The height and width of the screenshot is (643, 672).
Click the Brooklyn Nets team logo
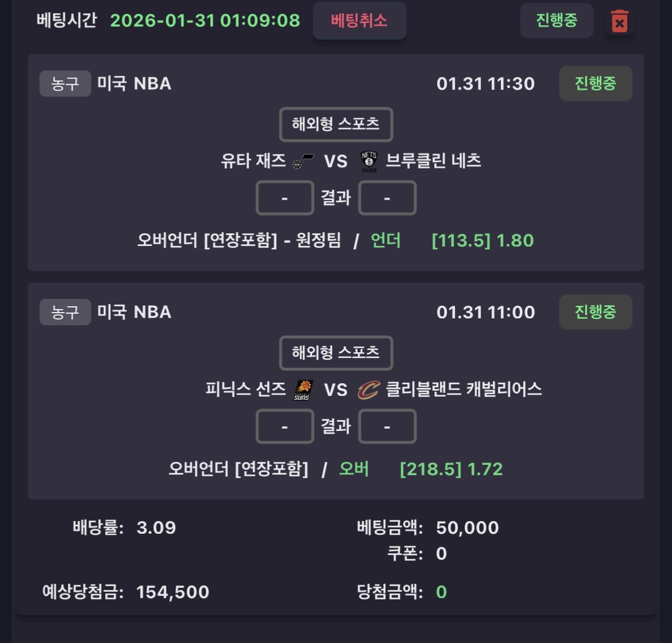pos(369,161)
